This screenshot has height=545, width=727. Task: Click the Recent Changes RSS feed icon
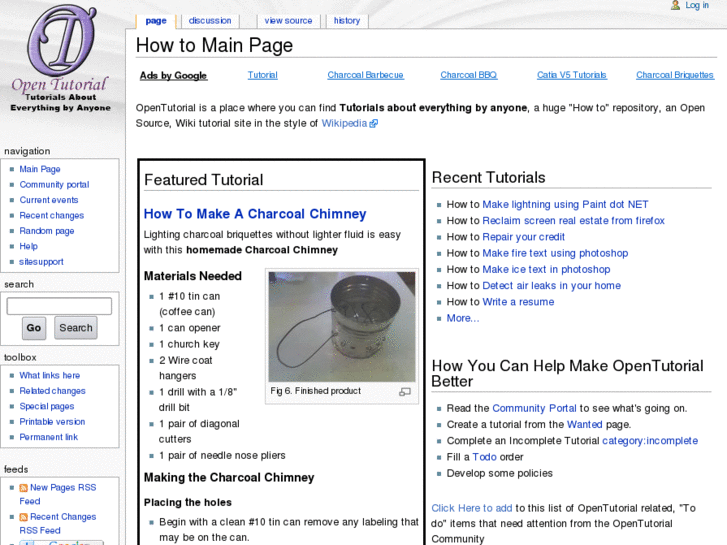click(x=23, y=517)
